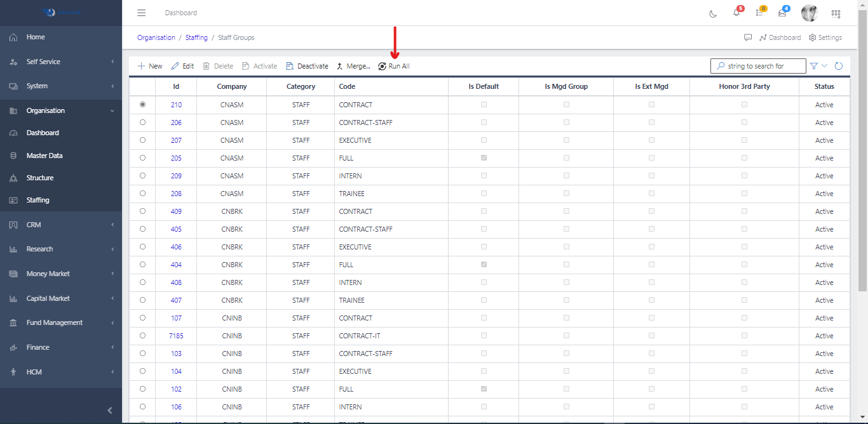Open the mail envelope icon
868x424 pixels.
782,13
